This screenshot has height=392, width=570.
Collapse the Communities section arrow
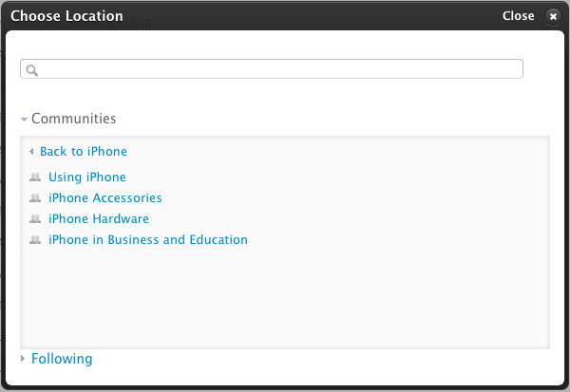pyautogui.click(x=24, y=120)
